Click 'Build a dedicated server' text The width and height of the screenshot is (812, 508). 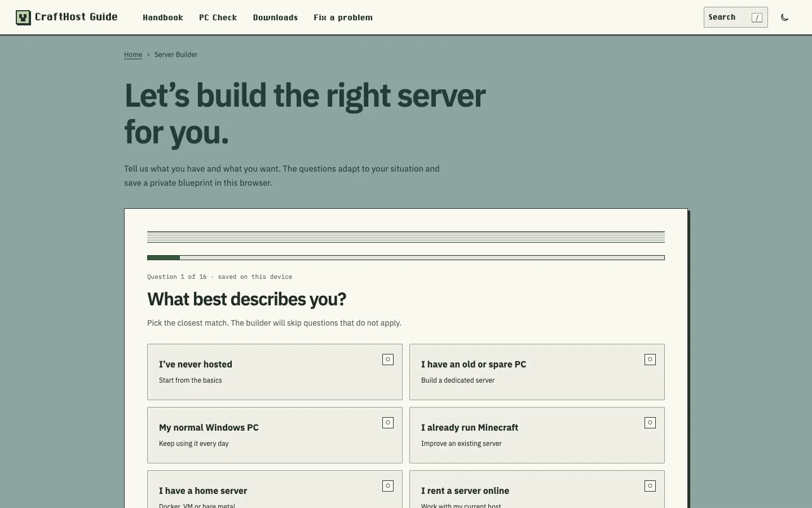click(x=458, y=380)
